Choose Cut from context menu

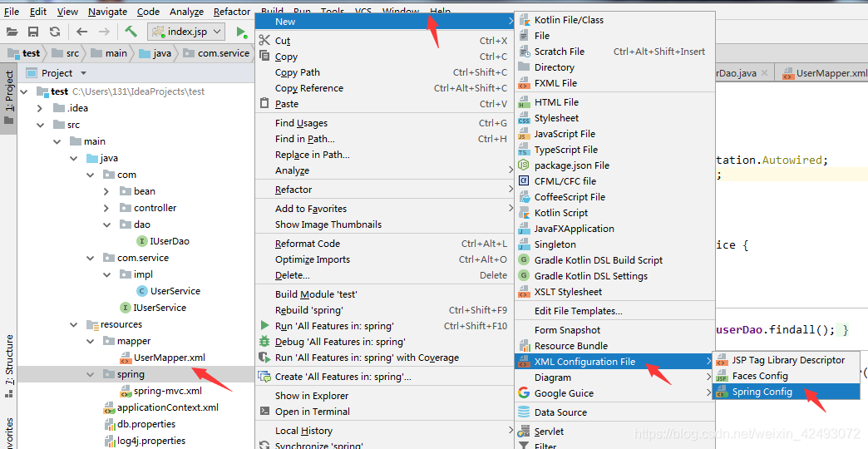tap(383, 41)
